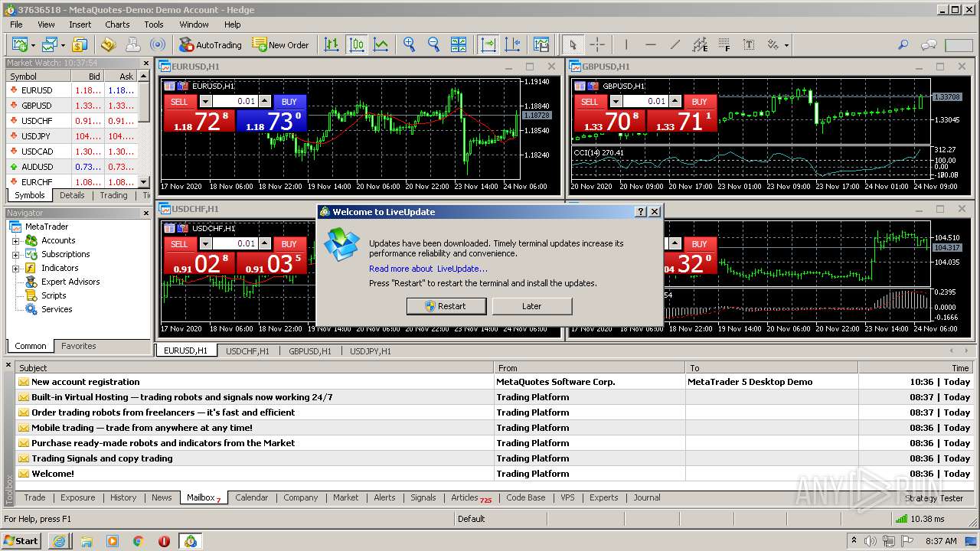This screenshot has width=980, height=551.
Task: Expand the Indicators tree node
Action: [15, 268]
